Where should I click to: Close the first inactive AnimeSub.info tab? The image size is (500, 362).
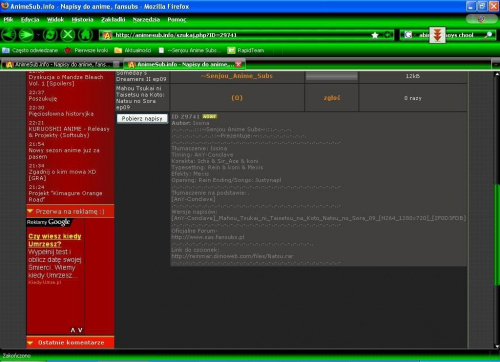116,64
